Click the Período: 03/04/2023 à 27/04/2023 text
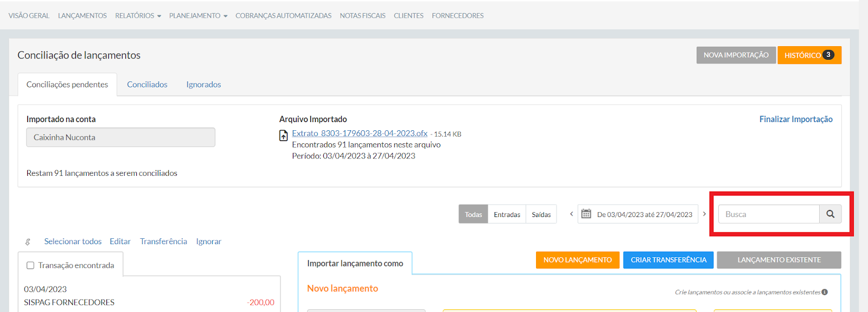 [x=354, y=156]
